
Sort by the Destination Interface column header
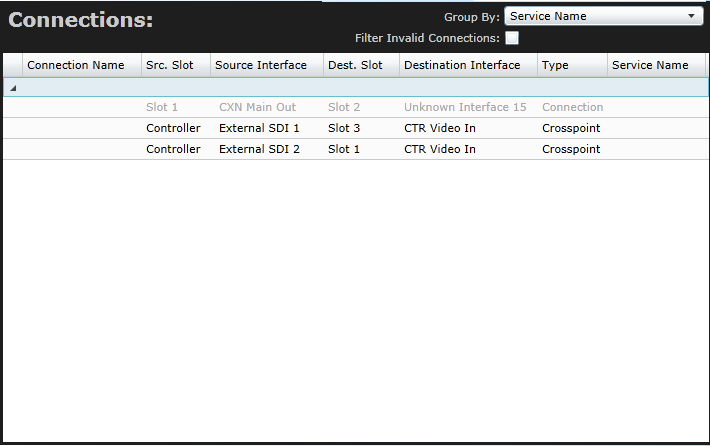(x=468, y=65)
